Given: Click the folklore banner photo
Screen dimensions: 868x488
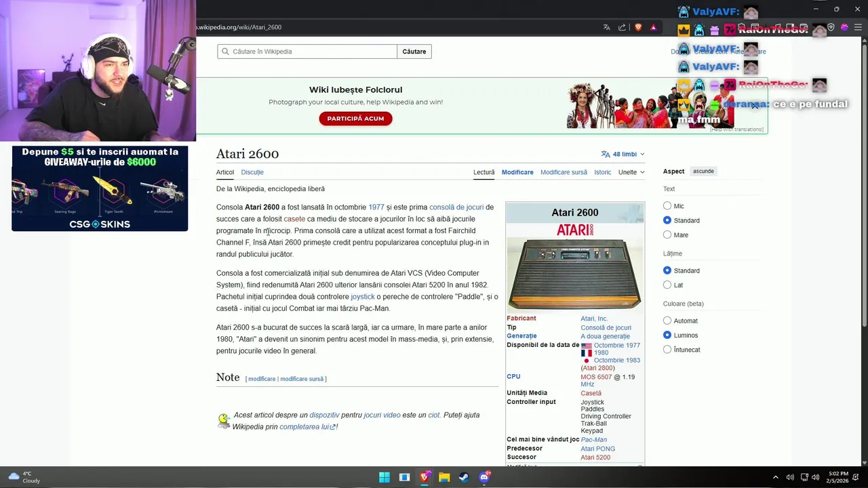Looking at the screenshot, I should [650, 106].
